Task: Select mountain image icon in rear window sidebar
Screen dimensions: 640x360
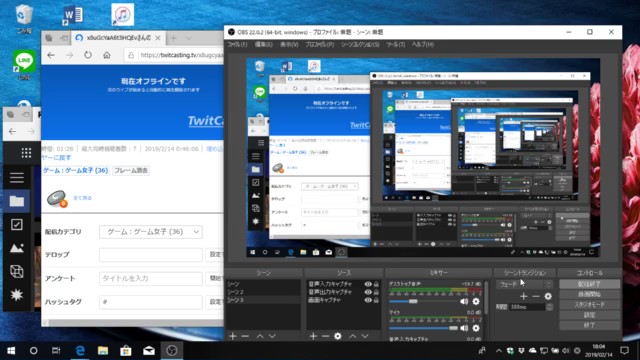Action: click(17, 248)
